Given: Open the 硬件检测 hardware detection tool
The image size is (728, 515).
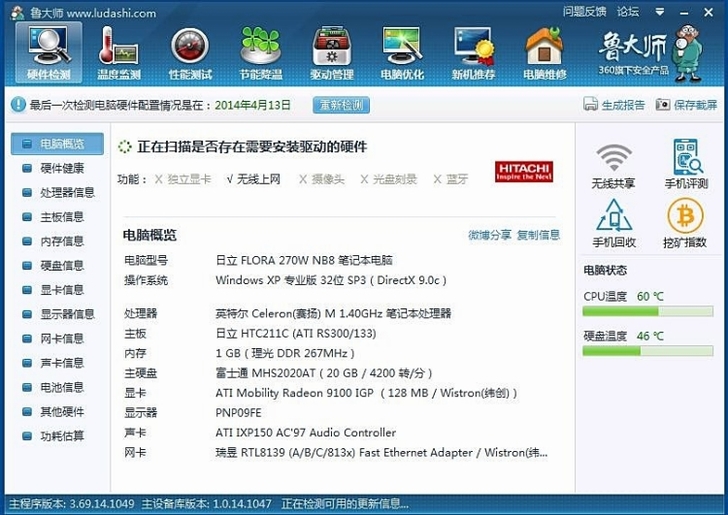Looking at the screenshot, I should (48, 52).
